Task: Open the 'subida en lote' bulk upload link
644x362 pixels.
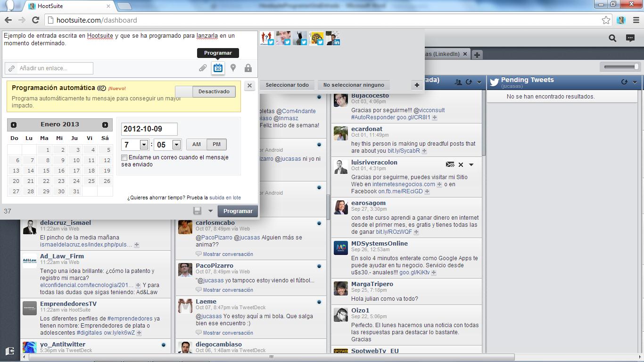Action: click(225, 198)
